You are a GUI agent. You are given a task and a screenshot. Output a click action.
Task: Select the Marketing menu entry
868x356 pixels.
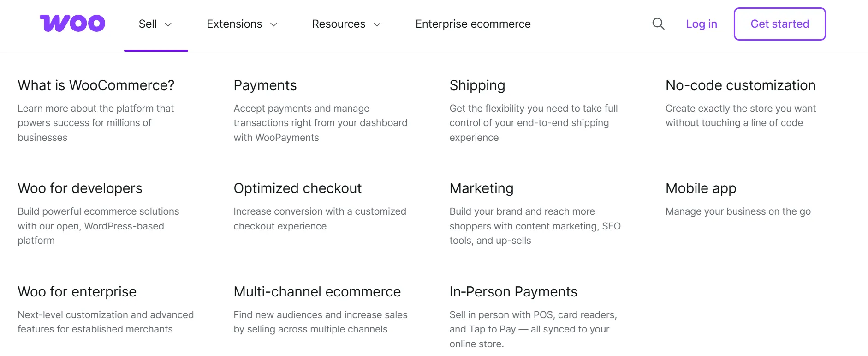click(x=481, y=188)
